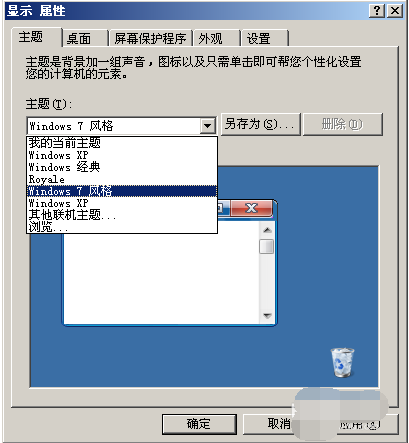Click the Recycle Bin icon in preview
Screen dimensions: 409x443
coord(342,362)
